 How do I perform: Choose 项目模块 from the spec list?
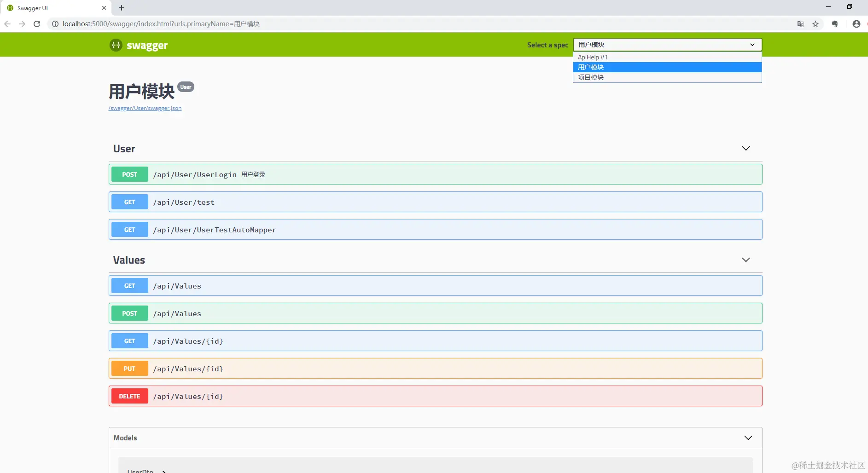pos(667,77)
